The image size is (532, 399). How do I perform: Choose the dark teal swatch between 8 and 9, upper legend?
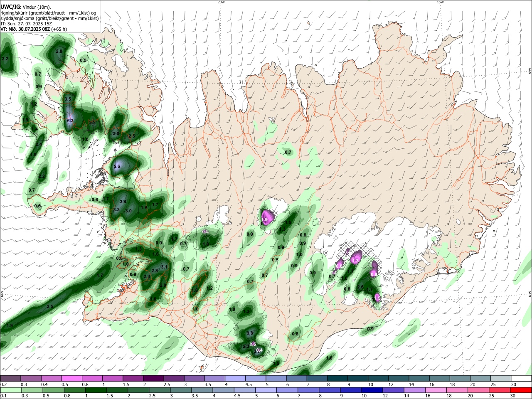pyautogui.click(x=337, y=378)
